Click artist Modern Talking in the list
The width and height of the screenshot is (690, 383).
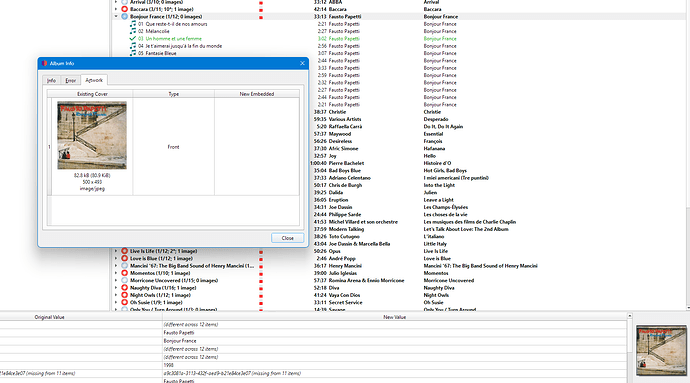click(x=346, y=229)
